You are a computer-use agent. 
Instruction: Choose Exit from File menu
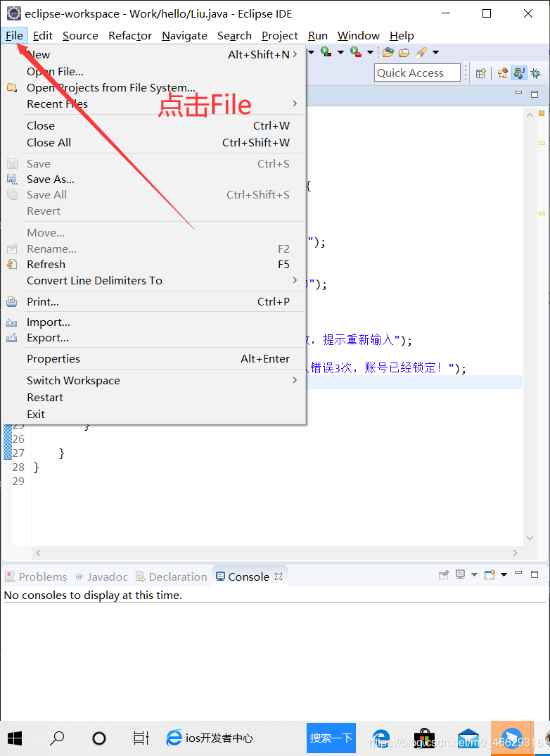pos(153,414)
